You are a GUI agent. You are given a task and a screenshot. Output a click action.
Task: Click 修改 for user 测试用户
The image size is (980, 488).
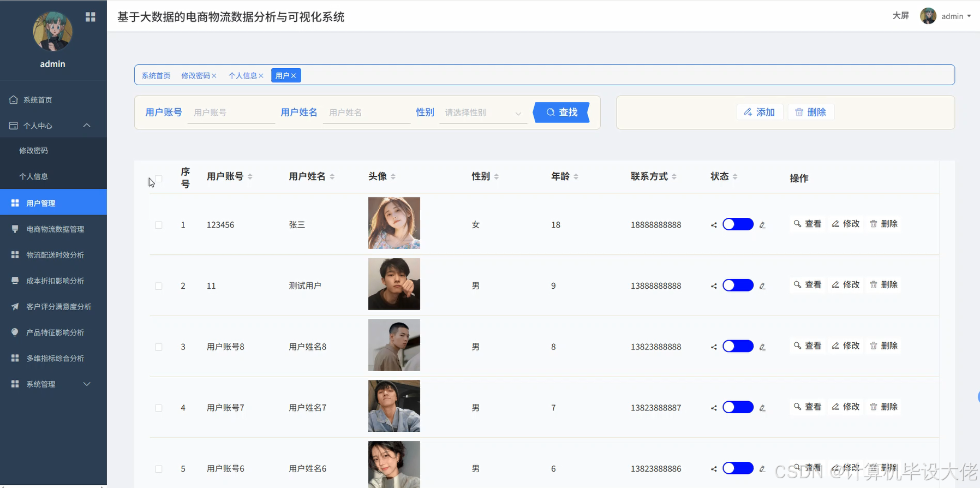pyautogui.click(x=846, y=285)
